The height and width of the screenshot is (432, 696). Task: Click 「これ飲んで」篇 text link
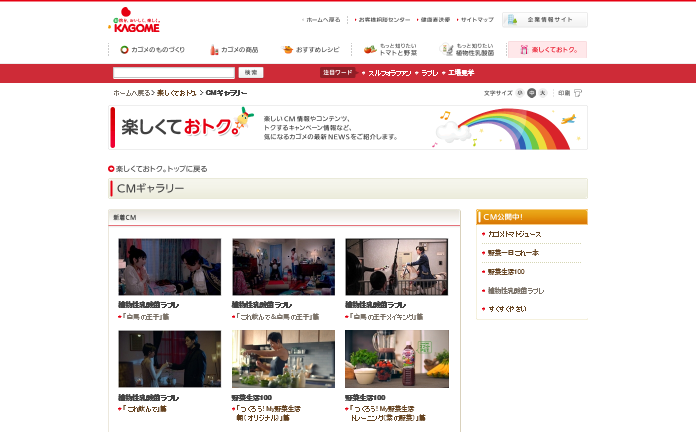(x=144, y=409)
